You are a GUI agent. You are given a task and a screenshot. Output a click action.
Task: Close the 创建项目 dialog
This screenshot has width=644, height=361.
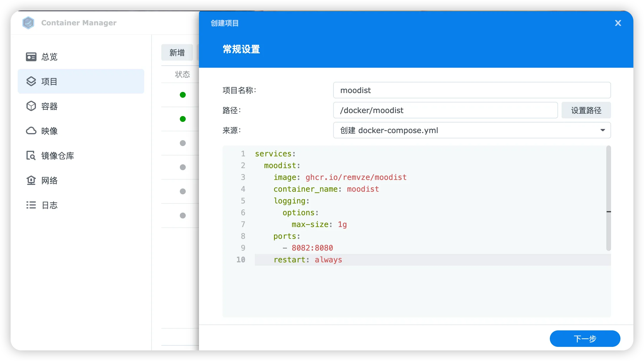pos(618,23)
